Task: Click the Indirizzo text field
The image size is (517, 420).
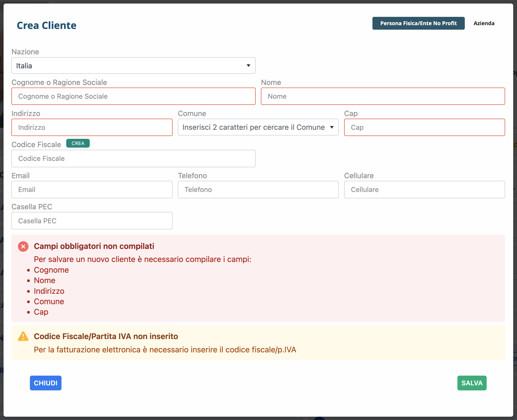Action: [92, 127]
